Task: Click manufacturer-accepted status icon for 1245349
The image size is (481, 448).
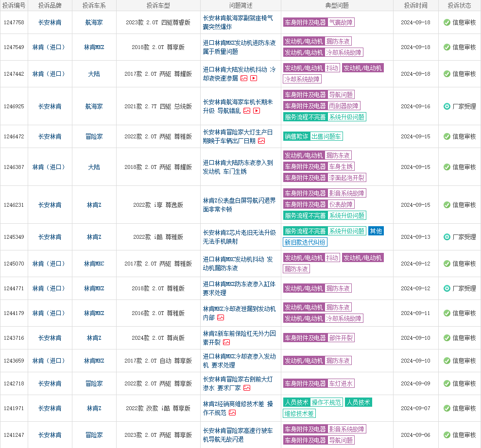Action: 447,237
